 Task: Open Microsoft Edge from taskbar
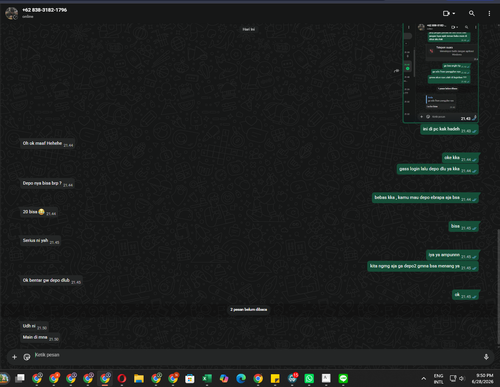[x=241, y=378]
